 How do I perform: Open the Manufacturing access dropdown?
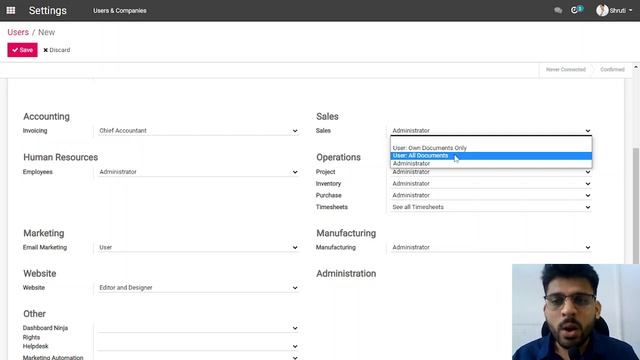click(x=491, y=247)
